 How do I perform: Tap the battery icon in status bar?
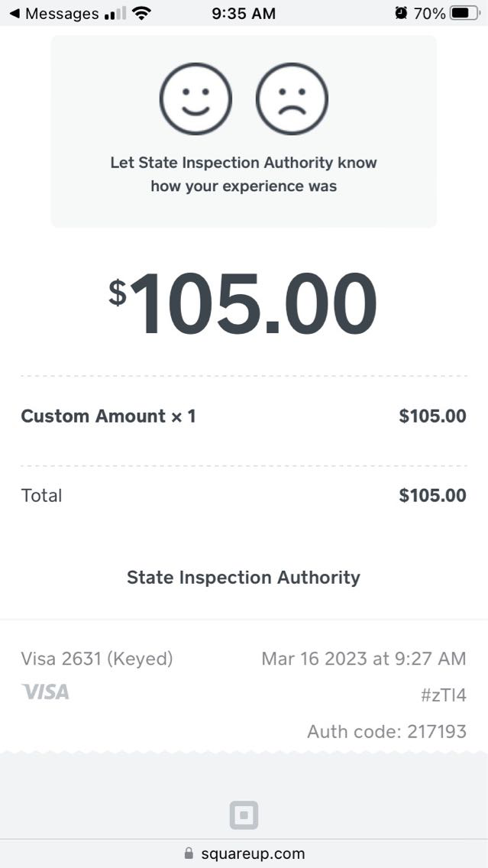pyautogui.click(x=464, y=13)
